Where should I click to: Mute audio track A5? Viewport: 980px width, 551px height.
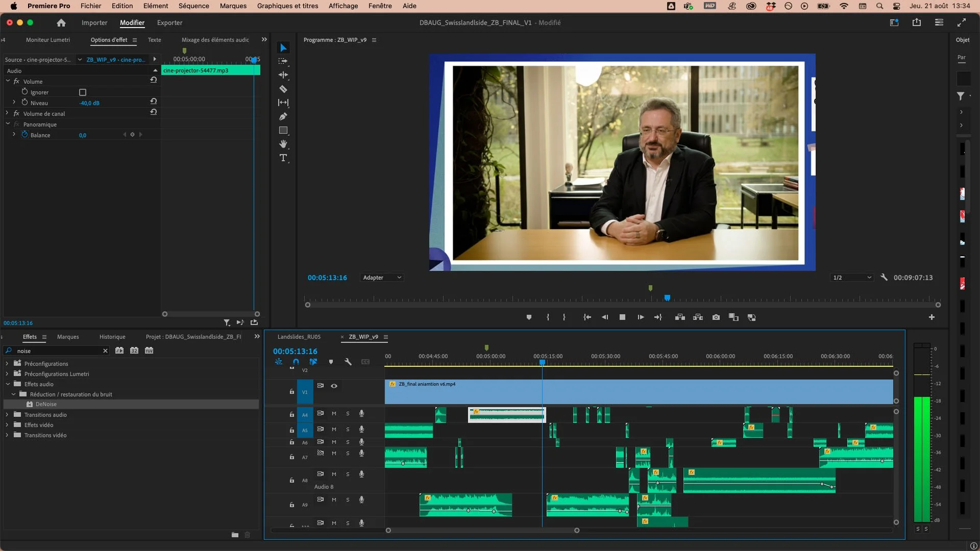click(x=333, y=430)
